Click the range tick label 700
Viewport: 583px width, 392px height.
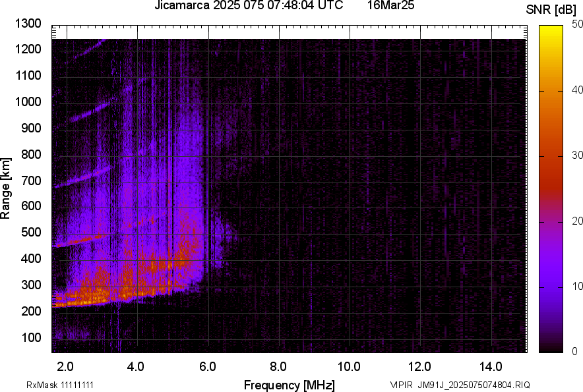tap(31, 181)
